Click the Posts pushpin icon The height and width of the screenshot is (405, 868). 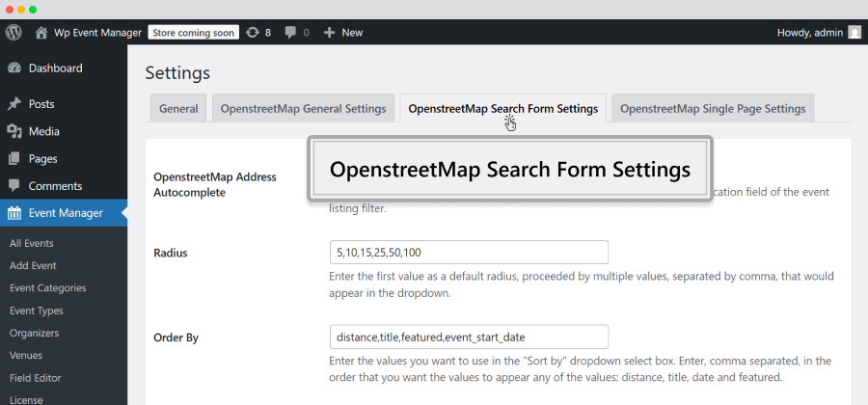pos(14,104)
